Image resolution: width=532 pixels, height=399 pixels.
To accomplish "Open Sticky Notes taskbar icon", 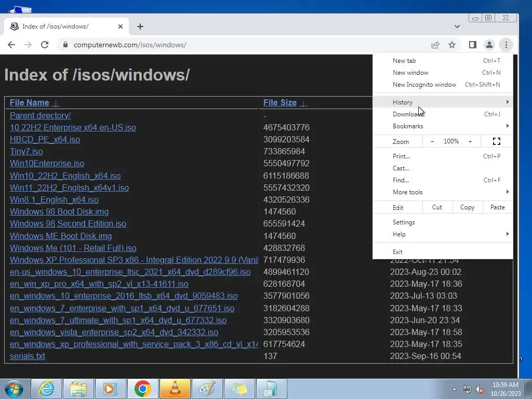I will 239,389.
